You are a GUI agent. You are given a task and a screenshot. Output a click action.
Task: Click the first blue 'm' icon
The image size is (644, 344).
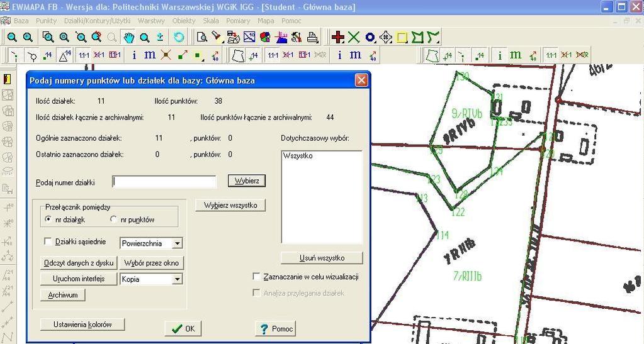(150, 55)
